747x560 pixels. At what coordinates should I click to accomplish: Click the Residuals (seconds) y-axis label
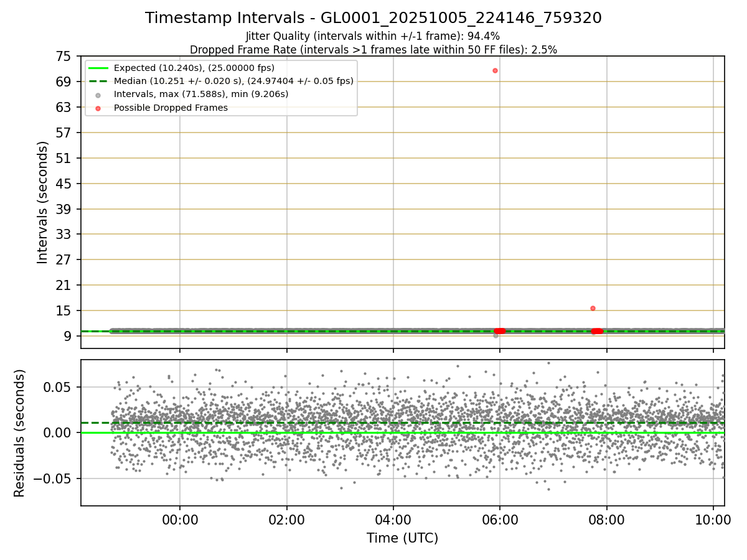(20, 433)
